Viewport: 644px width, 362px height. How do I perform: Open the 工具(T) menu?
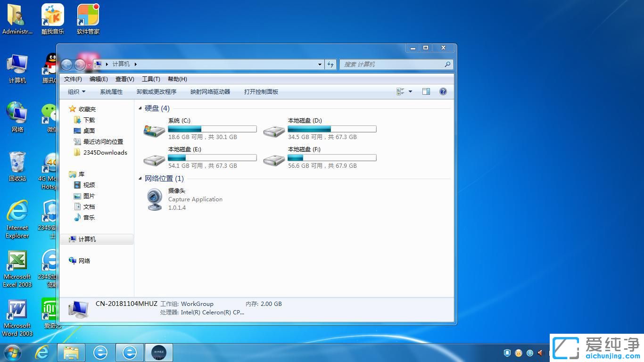click(x=151, y=79)
